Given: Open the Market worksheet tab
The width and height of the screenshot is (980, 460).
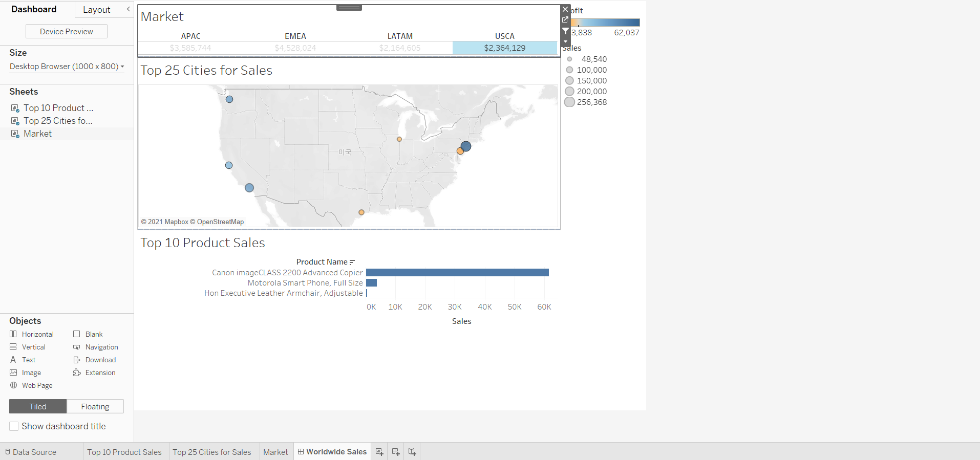Looking at the screenshot, I should click(275, 452).
